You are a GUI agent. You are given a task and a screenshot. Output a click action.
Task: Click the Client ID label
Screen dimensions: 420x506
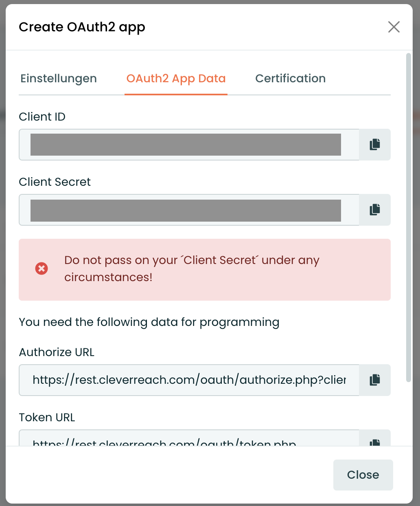[x=42, y=117]
